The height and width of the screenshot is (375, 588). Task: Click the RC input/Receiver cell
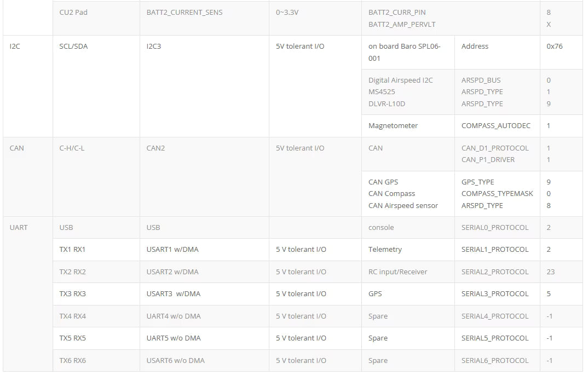point(408,272)
